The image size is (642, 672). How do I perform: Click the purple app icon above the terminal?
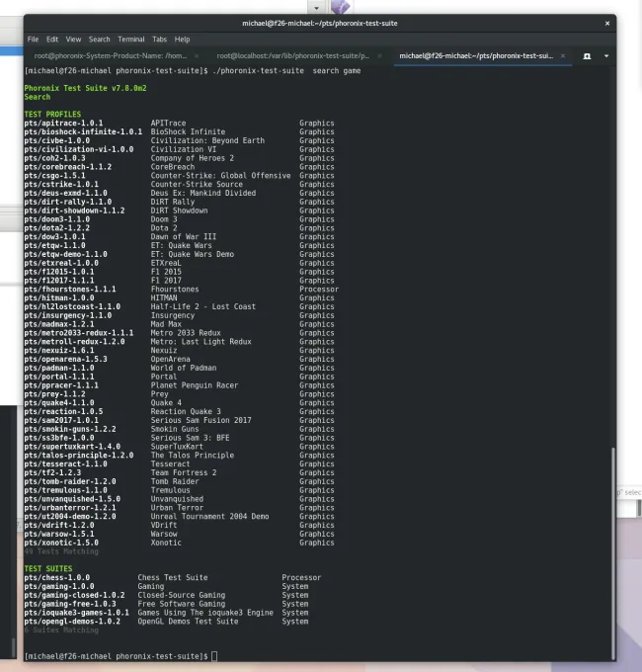click(x=341, y=6)
